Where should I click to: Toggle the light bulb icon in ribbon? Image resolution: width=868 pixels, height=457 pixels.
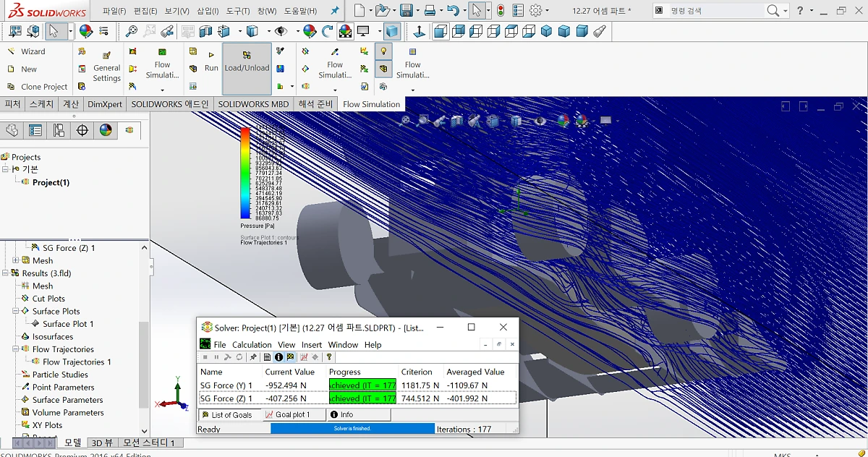coord(383,51)
